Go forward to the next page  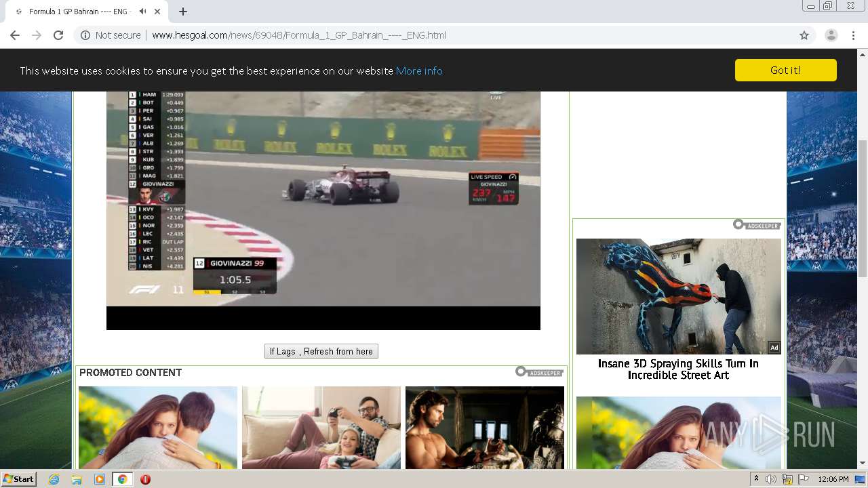coord(37,35)
